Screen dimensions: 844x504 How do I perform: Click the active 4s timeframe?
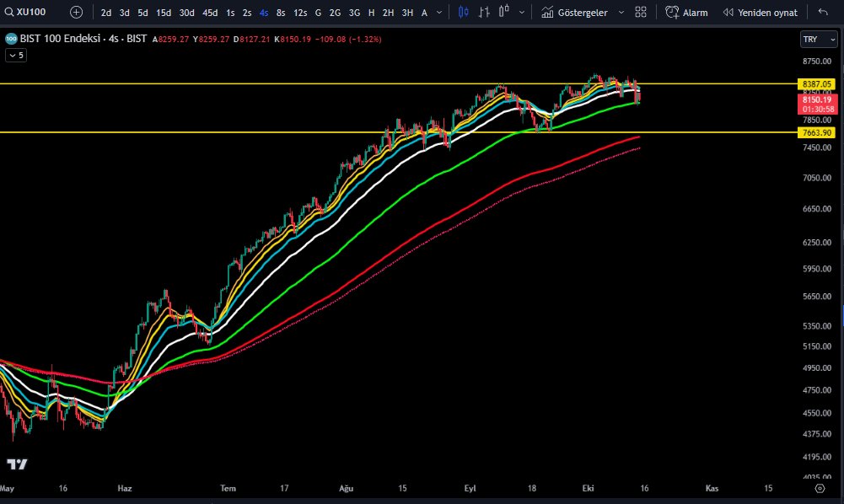[x=264, y=13]
